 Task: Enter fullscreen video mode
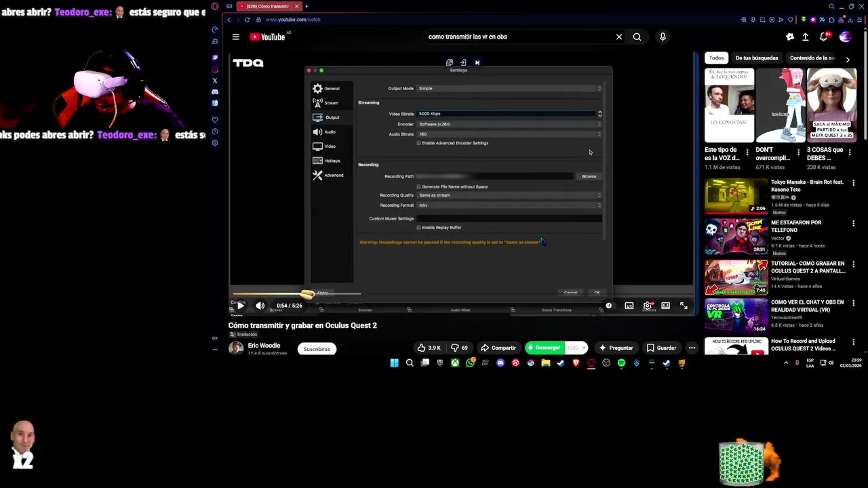[684, 306]
